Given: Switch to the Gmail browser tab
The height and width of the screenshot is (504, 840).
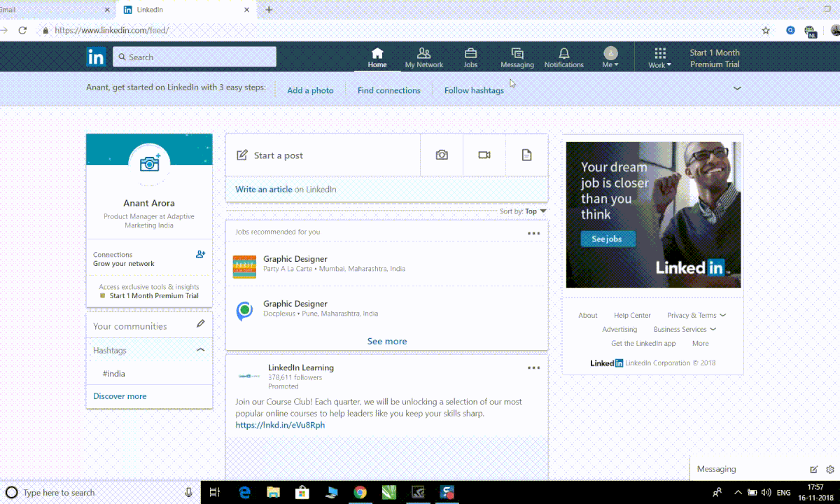Looking at the screenshot, I should [52, 10].
